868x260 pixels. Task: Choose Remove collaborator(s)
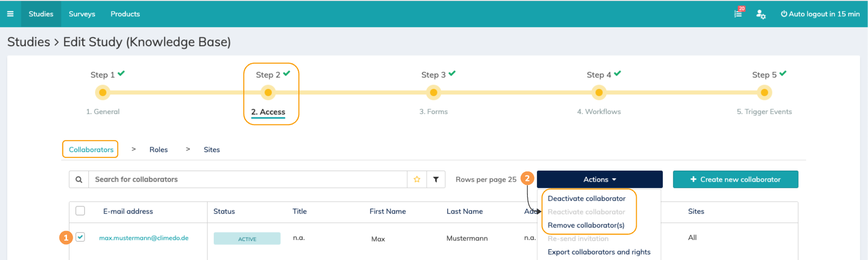coord(586,225)
